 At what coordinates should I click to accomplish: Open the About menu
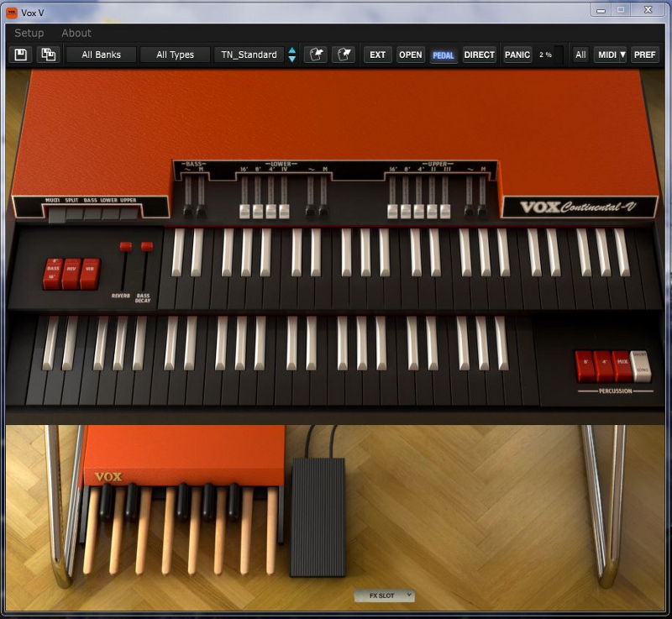pos(76,33)
